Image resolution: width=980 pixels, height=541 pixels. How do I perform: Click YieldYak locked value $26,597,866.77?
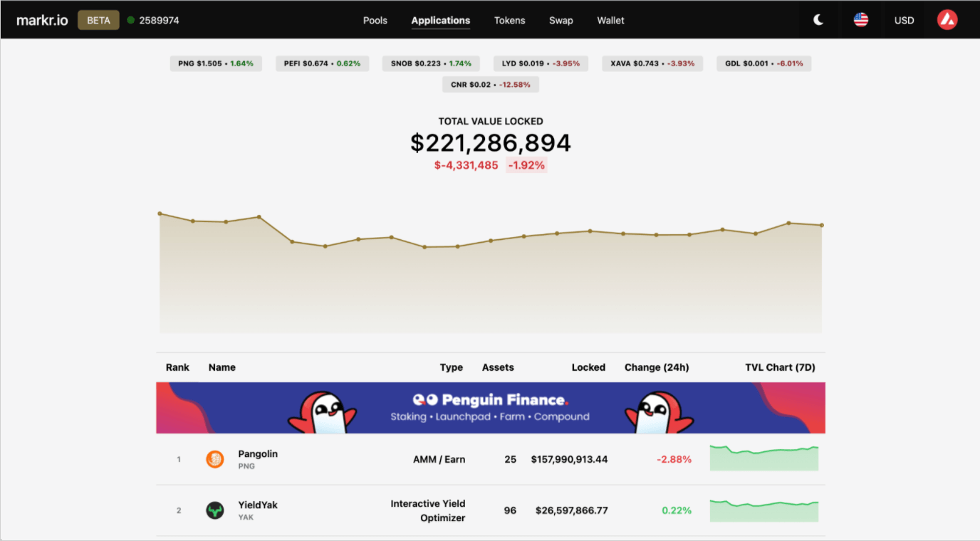point(573,510)
